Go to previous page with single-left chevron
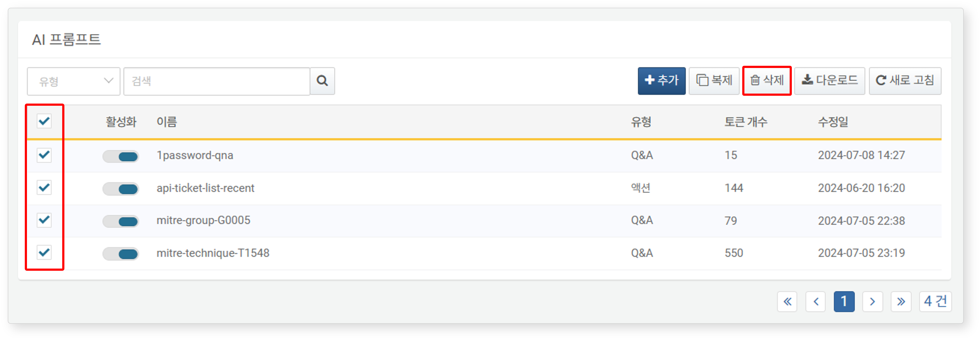This screenshot has width=980, height=340. pos(815,302)
